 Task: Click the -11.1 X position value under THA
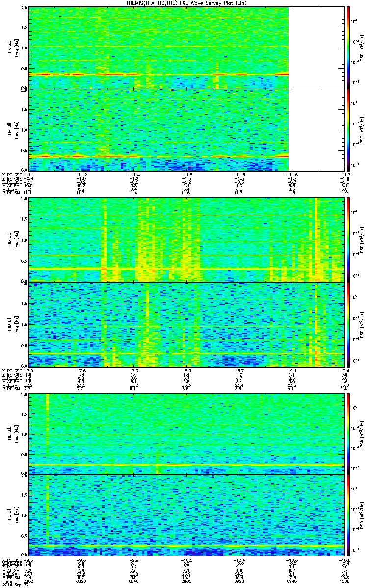click(28, 175)
